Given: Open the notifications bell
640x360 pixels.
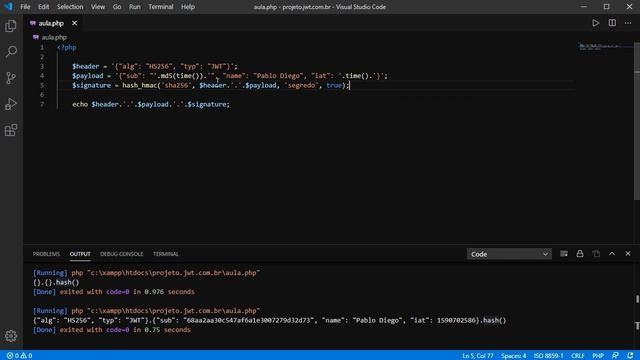Looking at the screenshot, I should tap(631, 356).
